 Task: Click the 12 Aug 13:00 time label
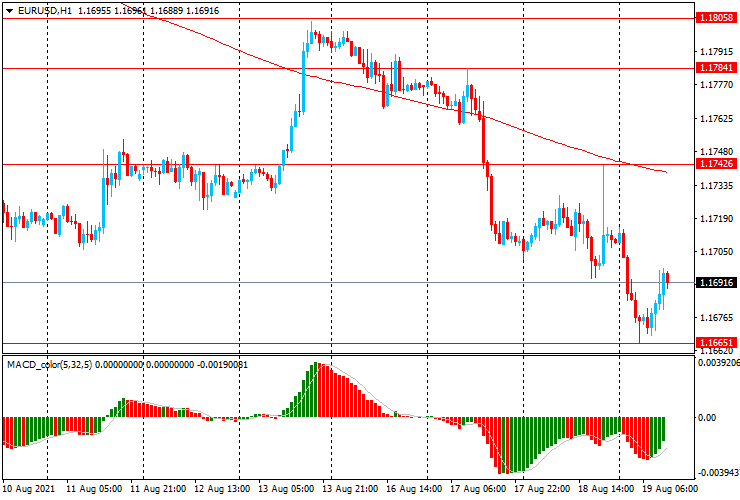tap(222, 489)
